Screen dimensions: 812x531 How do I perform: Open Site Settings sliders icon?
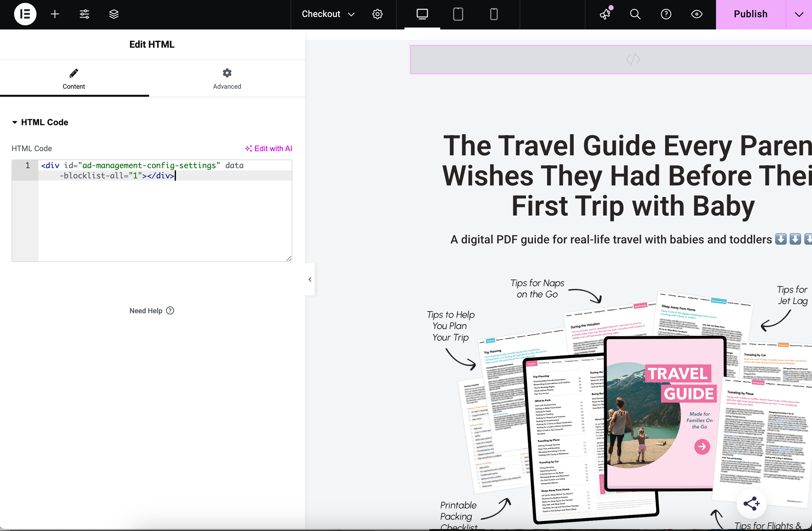(x=84, y=14)
